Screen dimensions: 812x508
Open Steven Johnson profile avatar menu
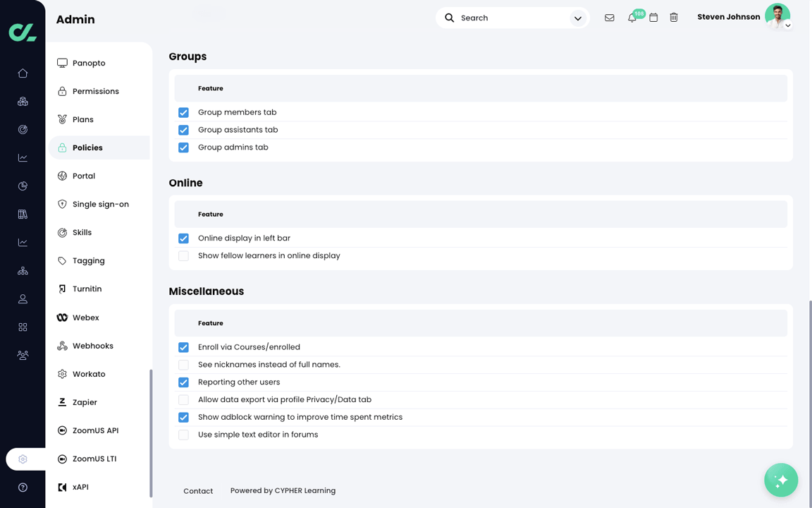(x=778, y=16)
